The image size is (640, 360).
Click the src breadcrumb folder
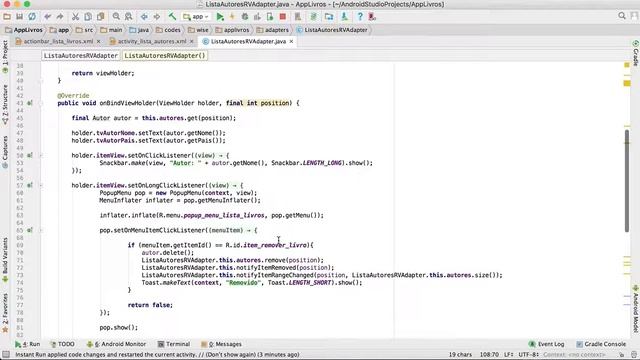84,30
